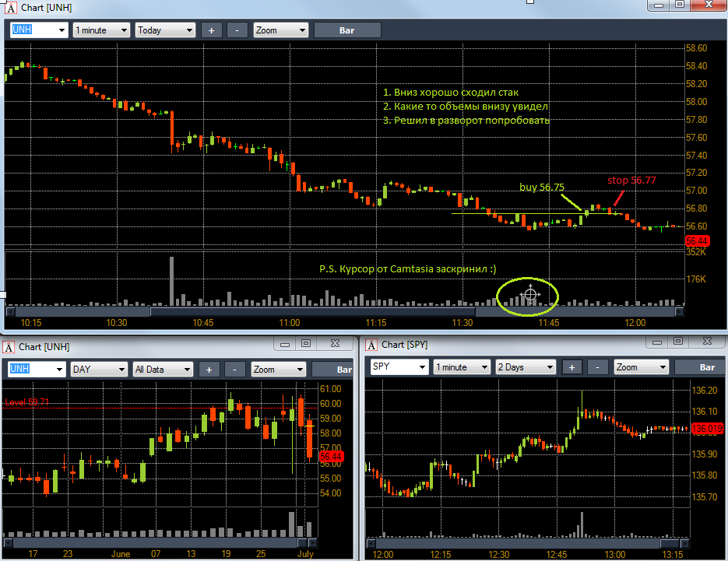The image size is (728, 561).
Task: Open the SPY symbol dropdown
Action: point(422,367)
